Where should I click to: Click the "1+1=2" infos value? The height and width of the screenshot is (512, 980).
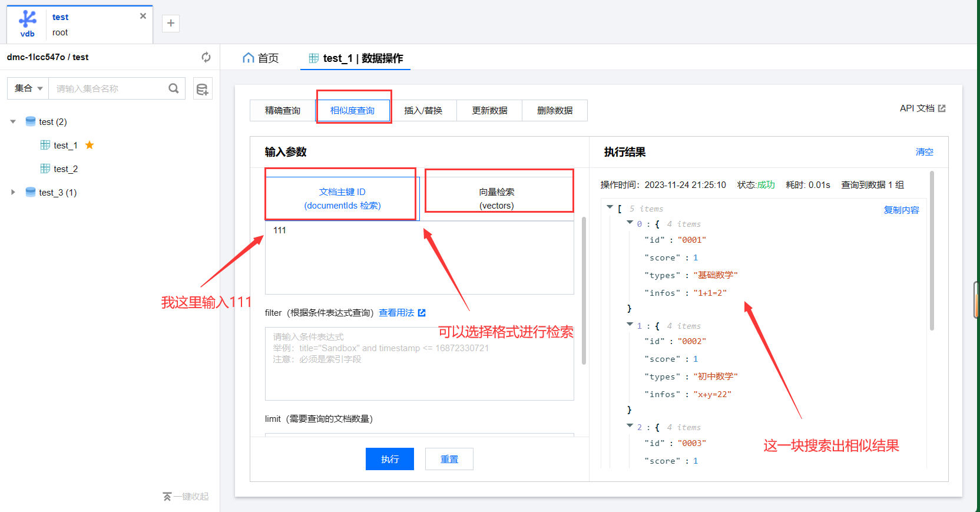tap(710, 293)
